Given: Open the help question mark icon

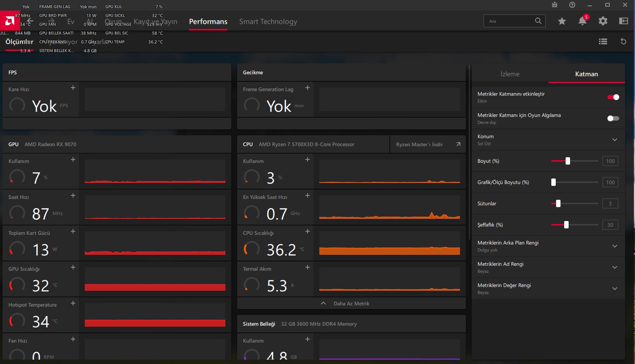Looking at the screenshot, I should point(572,5).
